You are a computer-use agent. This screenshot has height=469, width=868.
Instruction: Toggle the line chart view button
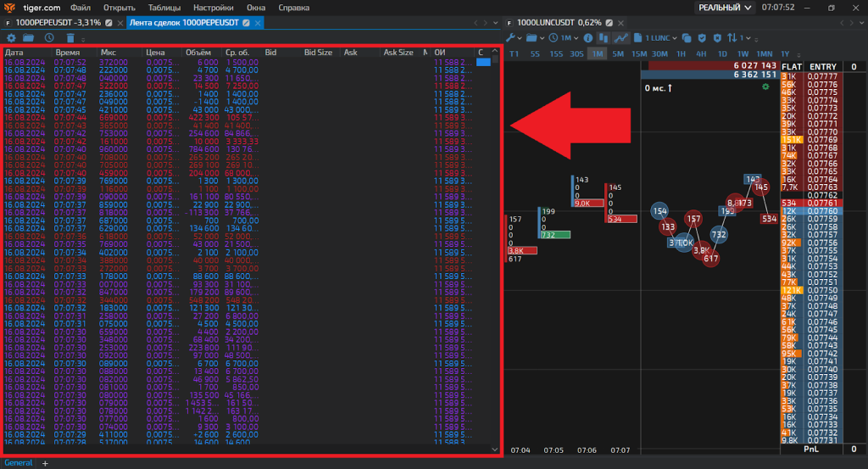[x=622, y=38]
